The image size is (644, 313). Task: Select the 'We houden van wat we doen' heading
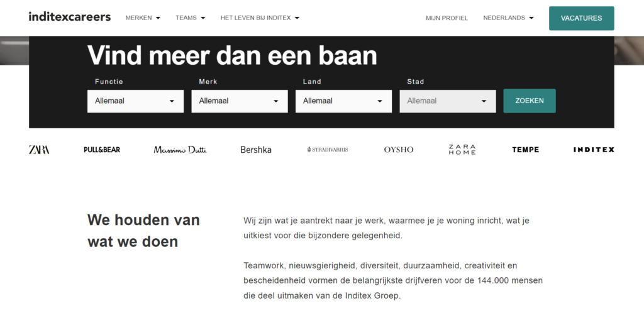pyautogui.click(x=143, y=231)
